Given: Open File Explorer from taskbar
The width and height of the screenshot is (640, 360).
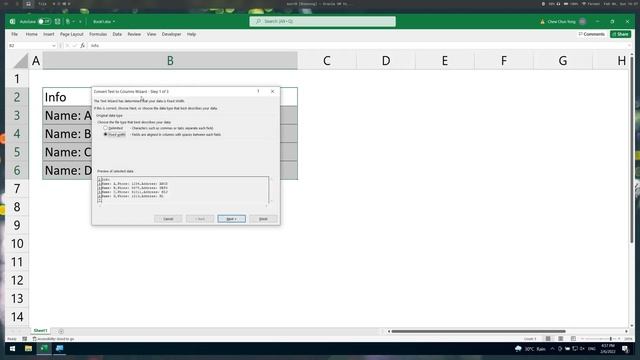Looking at the screenshot, I should (x=28, y=349).
